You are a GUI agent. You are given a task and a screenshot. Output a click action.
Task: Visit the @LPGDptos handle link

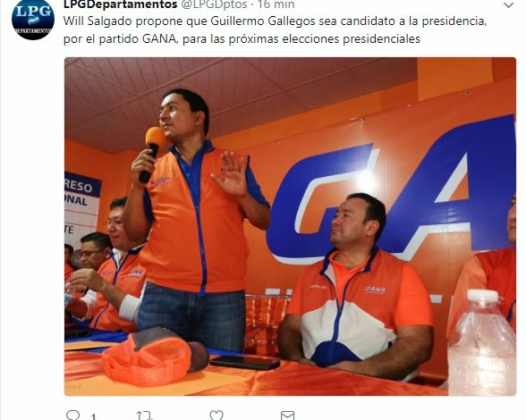(x=215, y=4)
